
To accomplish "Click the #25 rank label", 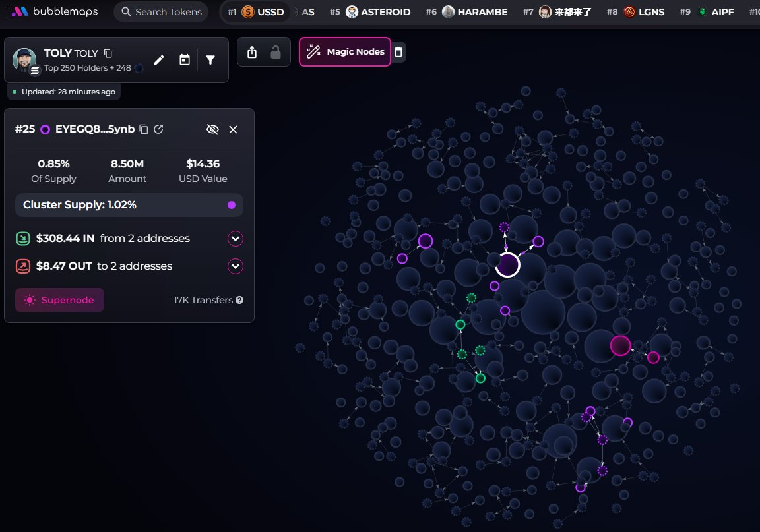I will click(x=25, y=129).
